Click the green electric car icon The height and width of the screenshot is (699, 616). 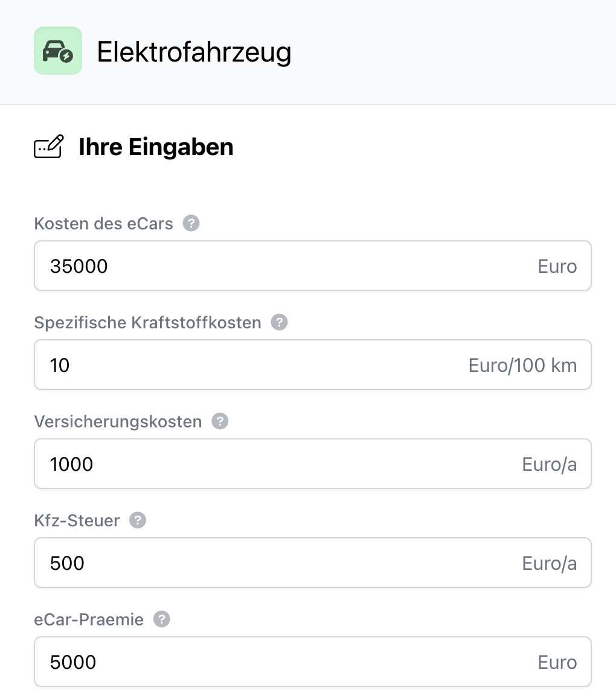[58, 51]
